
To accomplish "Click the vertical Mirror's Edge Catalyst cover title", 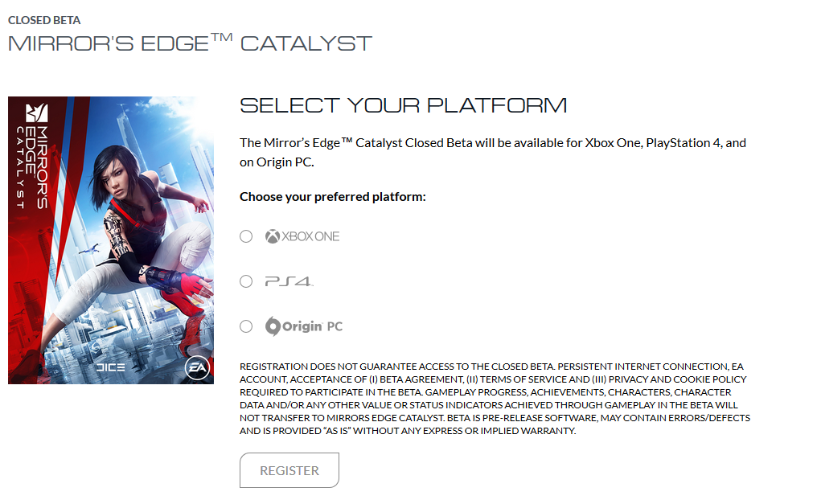I will pos(32,167).
